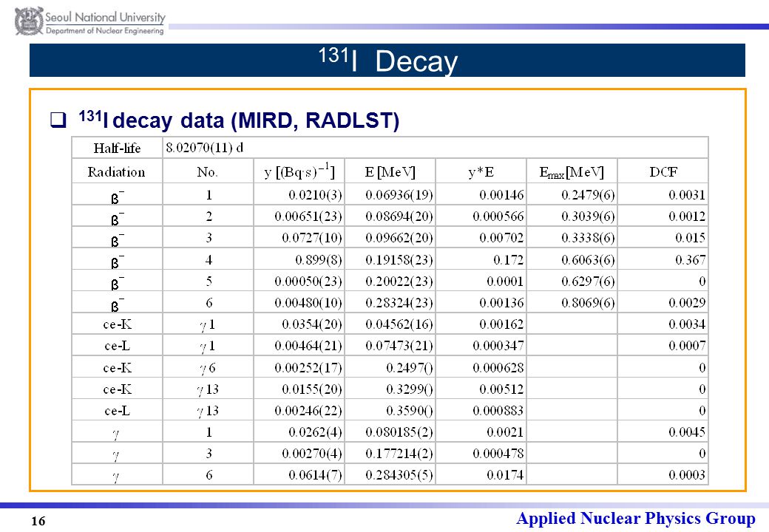Image resolution: width=769 pixels, height=532 pixels.
Task: Select yield value '0.00246(22)'
Action: point(308,411)
